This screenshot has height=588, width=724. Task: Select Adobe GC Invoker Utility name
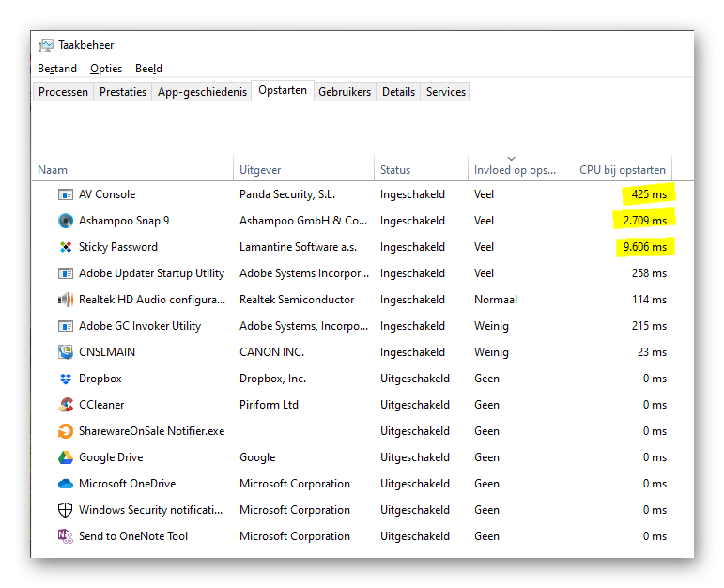click(140, 326)
